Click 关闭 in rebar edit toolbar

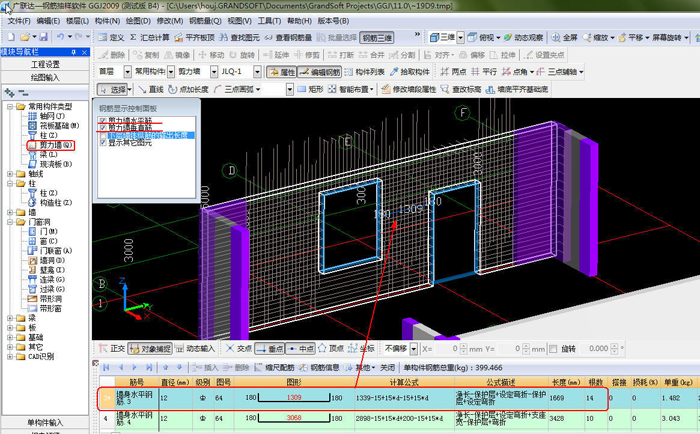pos(387,367)
